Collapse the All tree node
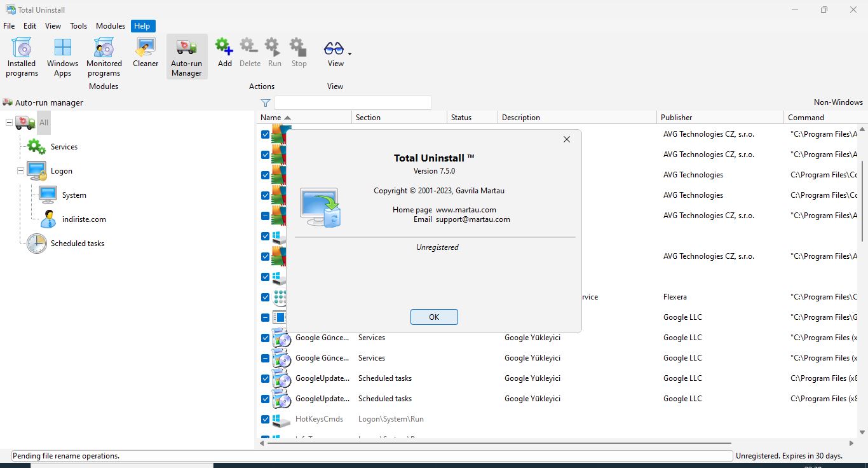Screen dimensions: 868x468 9,122
